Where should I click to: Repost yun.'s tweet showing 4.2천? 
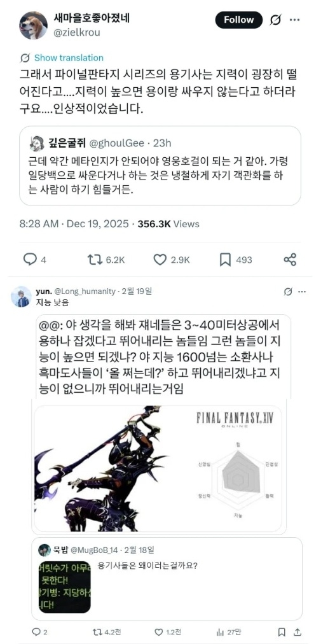[102, 632]
